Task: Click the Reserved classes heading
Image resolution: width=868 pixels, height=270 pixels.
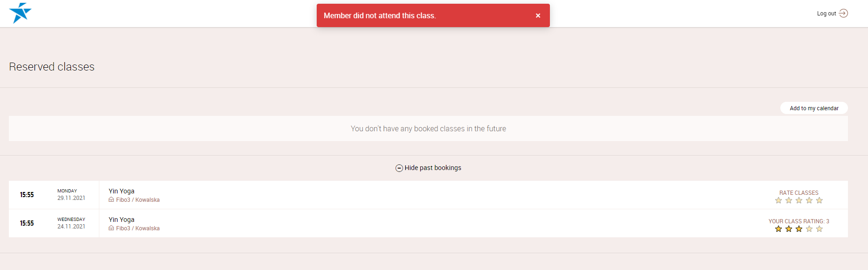Action: pos(52,67)
